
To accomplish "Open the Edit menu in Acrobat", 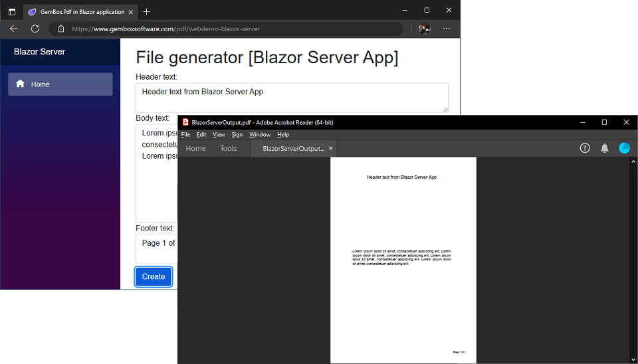I will pos(201,135).
